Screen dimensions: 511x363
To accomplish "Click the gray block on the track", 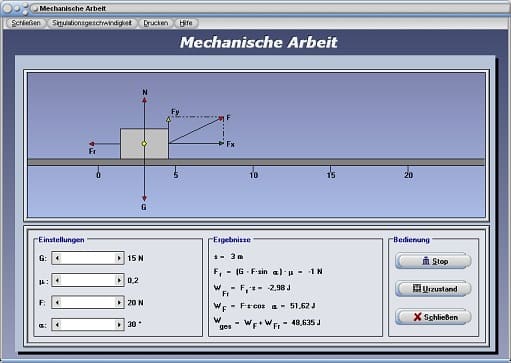I will pos(144,144).
